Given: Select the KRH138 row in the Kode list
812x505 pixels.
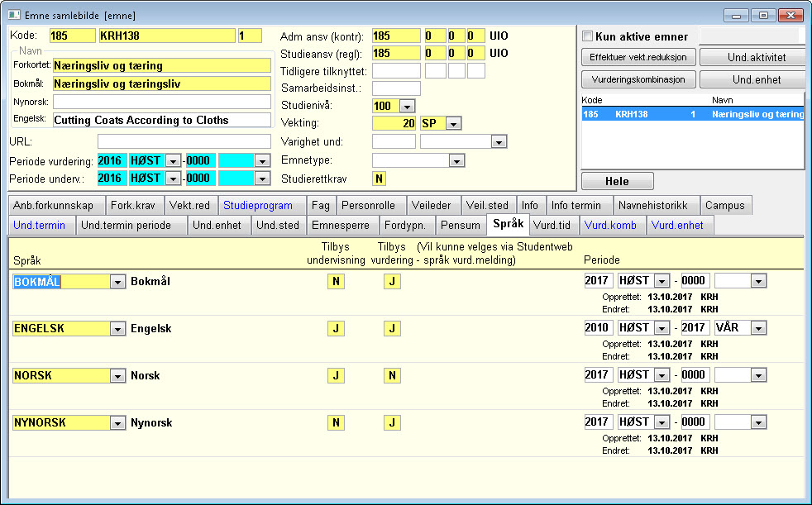Looking at the screenshot, I should click(693, 114).
